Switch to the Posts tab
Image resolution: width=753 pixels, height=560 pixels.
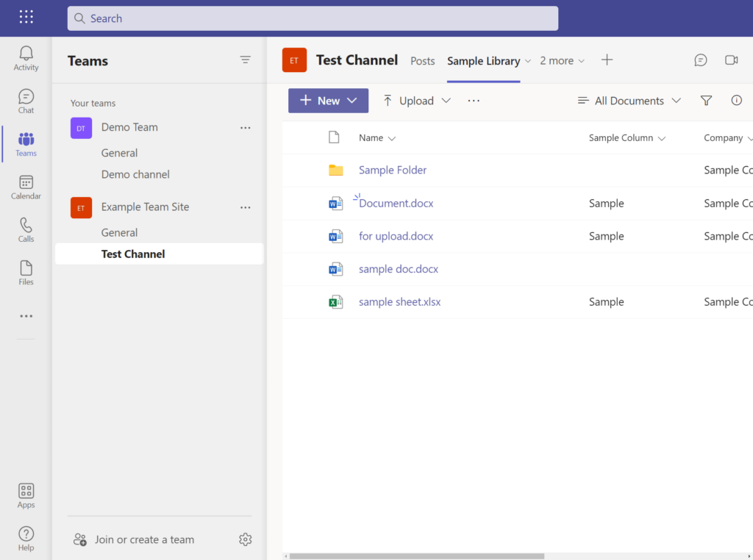coord(423,61)
